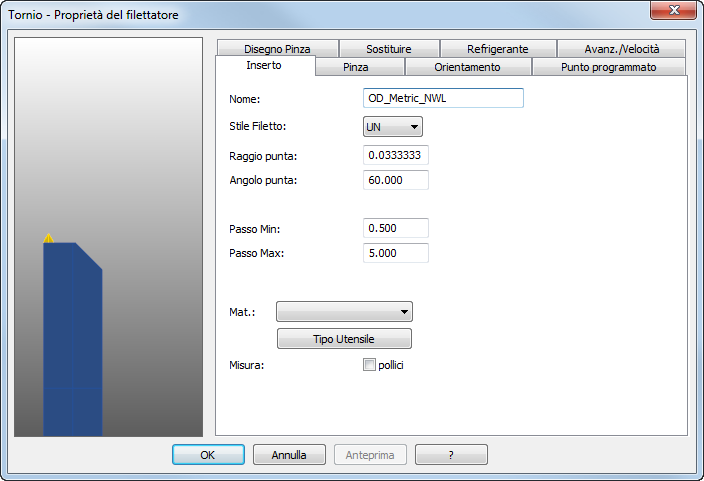The width and height of the screenshot is (704, 481).
Task: Open help with the ? button
Action: (451, 455)
